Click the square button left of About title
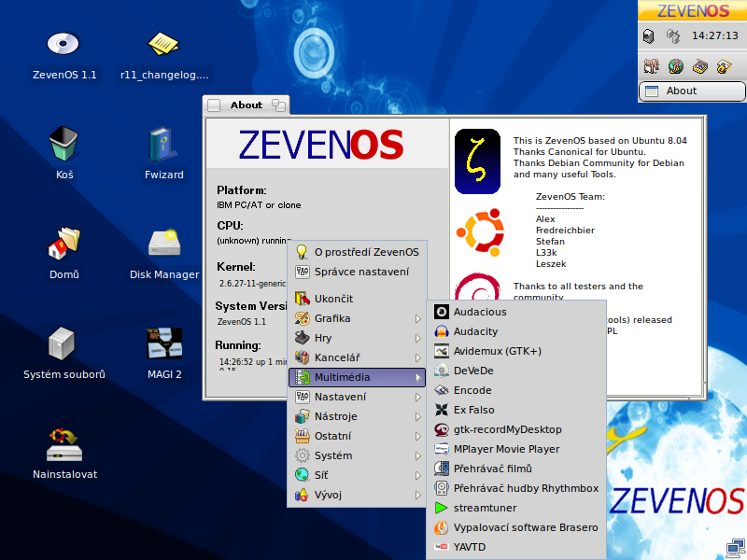 click(x=214, y=105)
